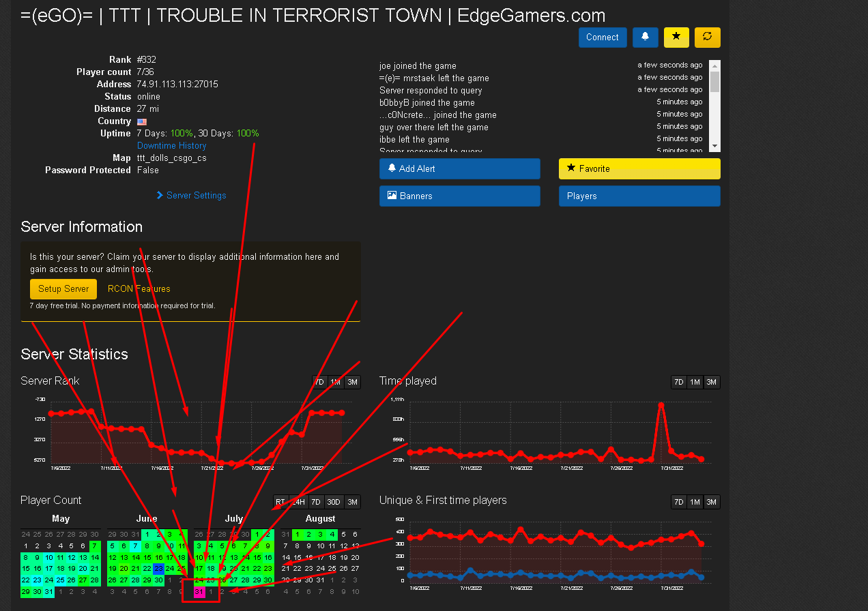Click the yellow Favorite button
Image resolution: width=868 pixels, height=611 pixels.
639,168
